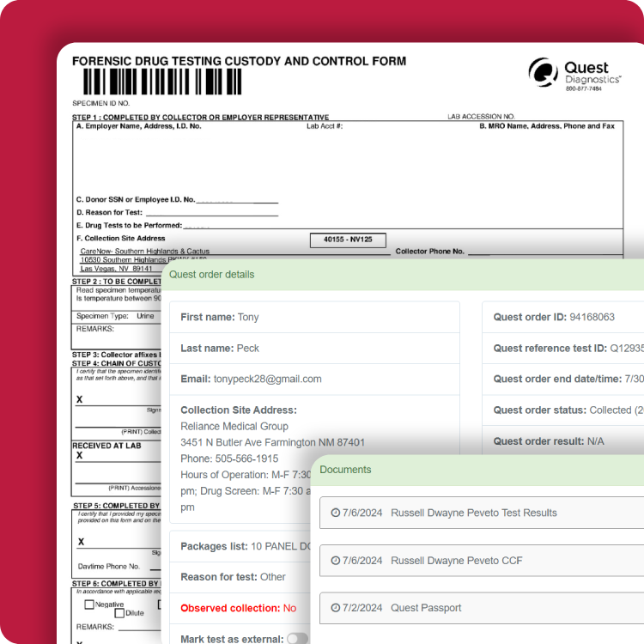Screen dimensions: 644x644
Task: Click the RECEIVED AT LAB signature line
Action: (x=118, y=457)
